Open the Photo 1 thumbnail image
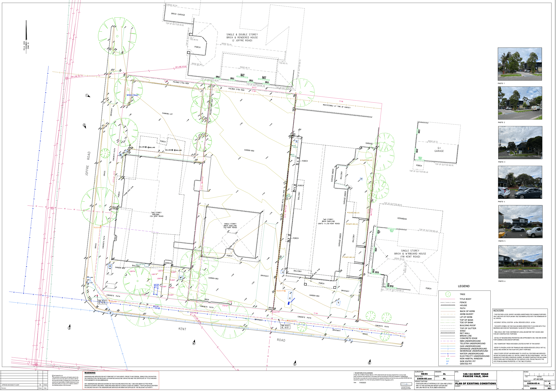 (x=520, y=64)
